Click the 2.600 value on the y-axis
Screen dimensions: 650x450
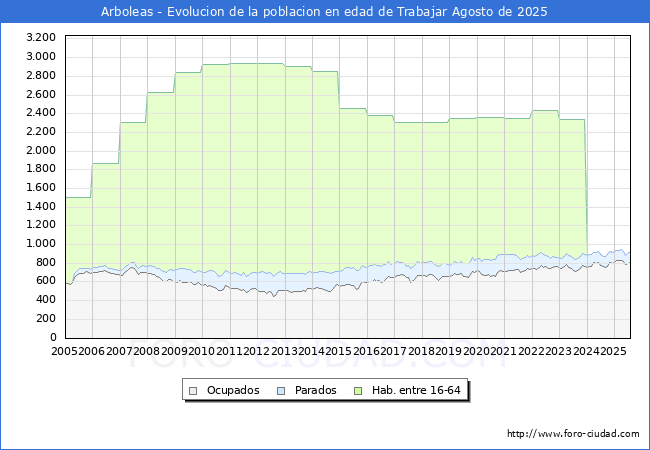(x=40, y=93)
